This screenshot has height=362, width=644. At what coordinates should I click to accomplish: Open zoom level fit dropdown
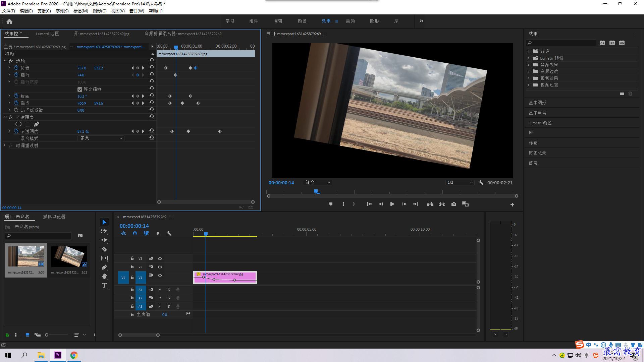(x=317, y=182)
